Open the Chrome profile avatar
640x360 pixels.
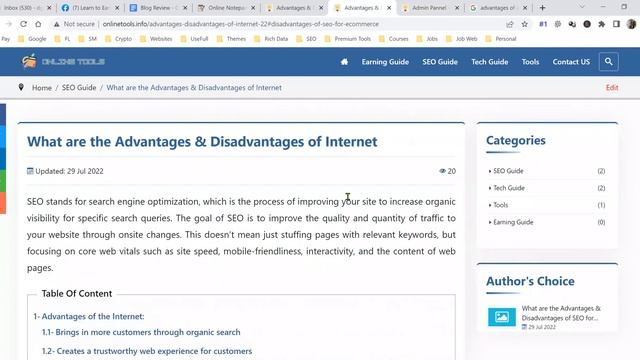tap(631, 24)
